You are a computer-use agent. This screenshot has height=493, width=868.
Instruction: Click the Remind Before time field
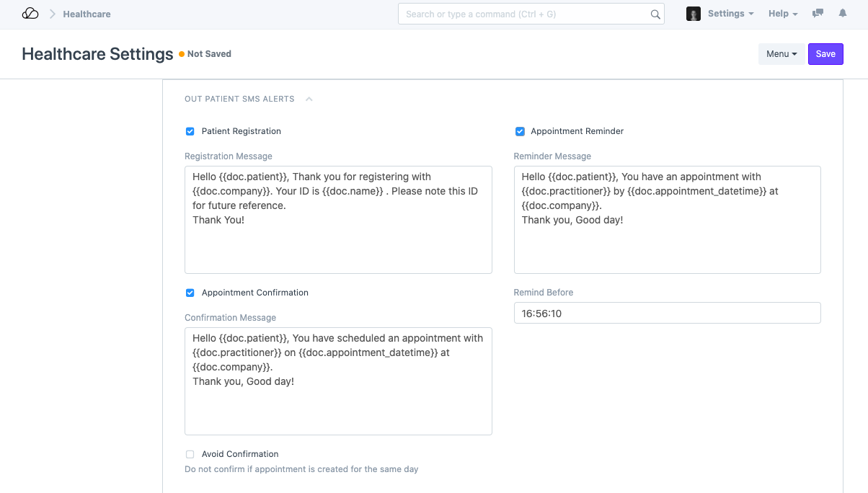pos(667,313)
